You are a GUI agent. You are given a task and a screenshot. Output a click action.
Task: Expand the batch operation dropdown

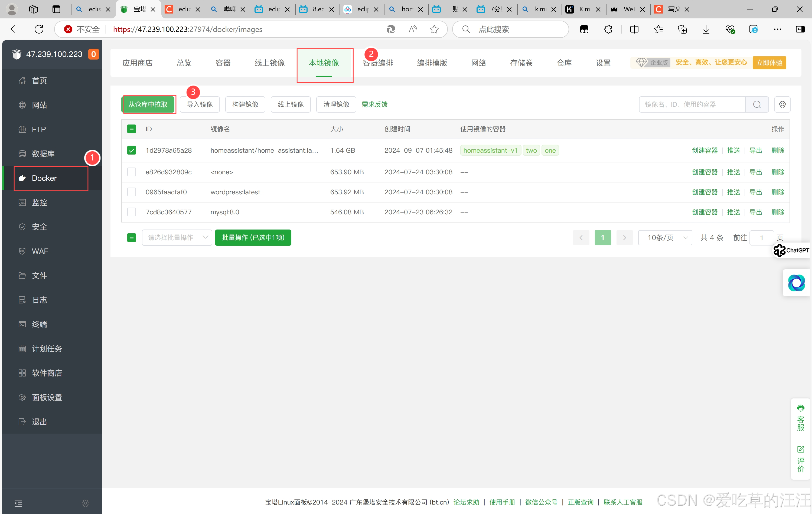point(177,238)
